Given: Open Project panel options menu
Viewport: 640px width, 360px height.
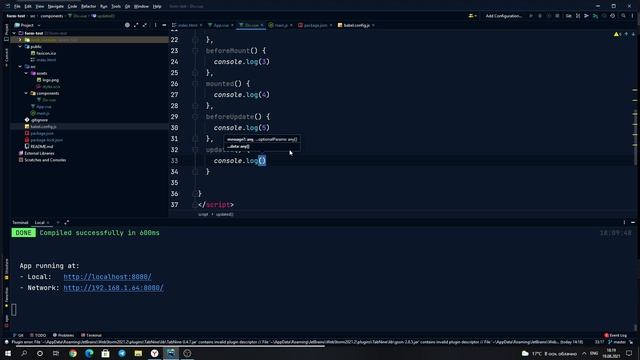Looking at the screenshot, I should click(x=156, y=25).
